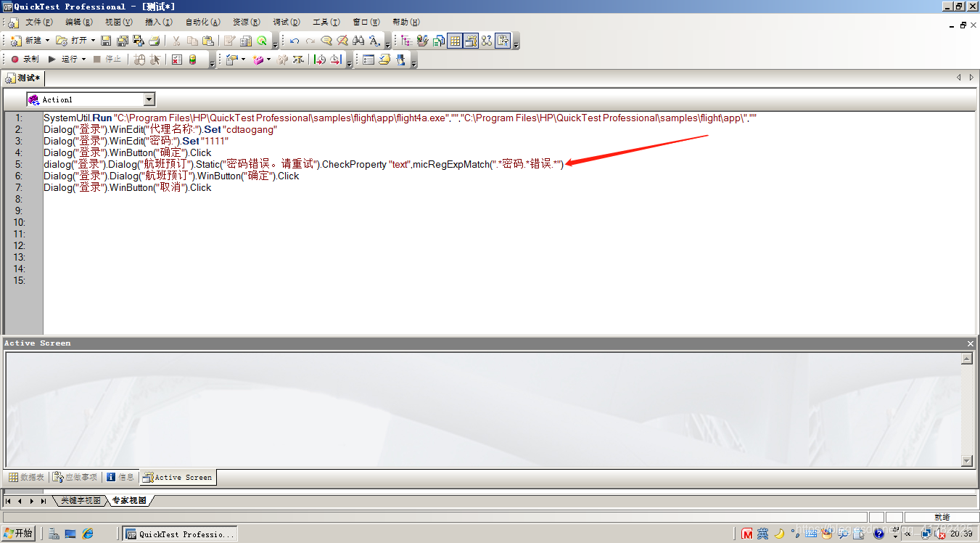Open the 插入(I) menu

pos(159,23)
